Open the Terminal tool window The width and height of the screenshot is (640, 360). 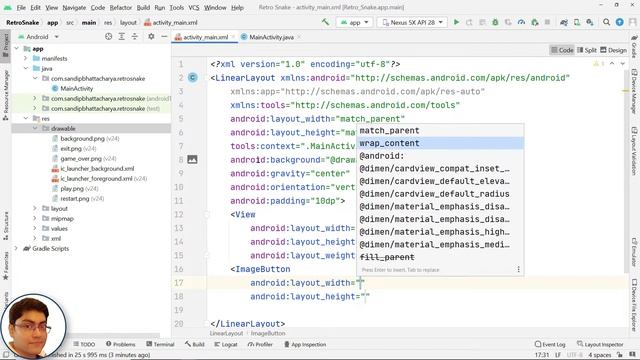tap(160, 344)
